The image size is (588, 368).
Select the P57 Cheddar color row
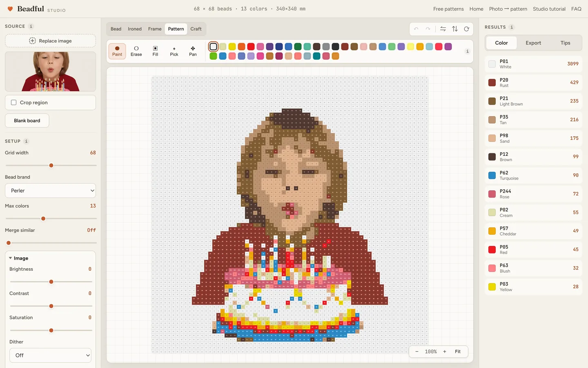pyautogui.click(x=533, y=231)
